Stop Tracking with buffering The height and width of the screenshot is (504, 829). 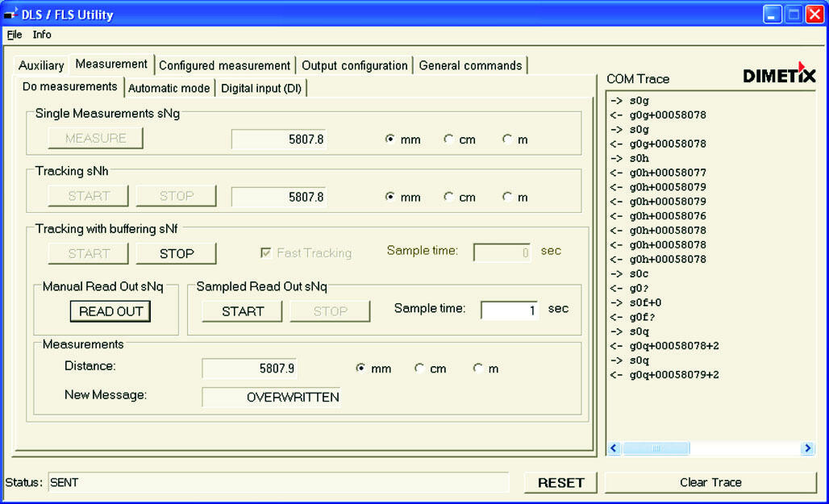pyautogui.click(x=176, y=253)
